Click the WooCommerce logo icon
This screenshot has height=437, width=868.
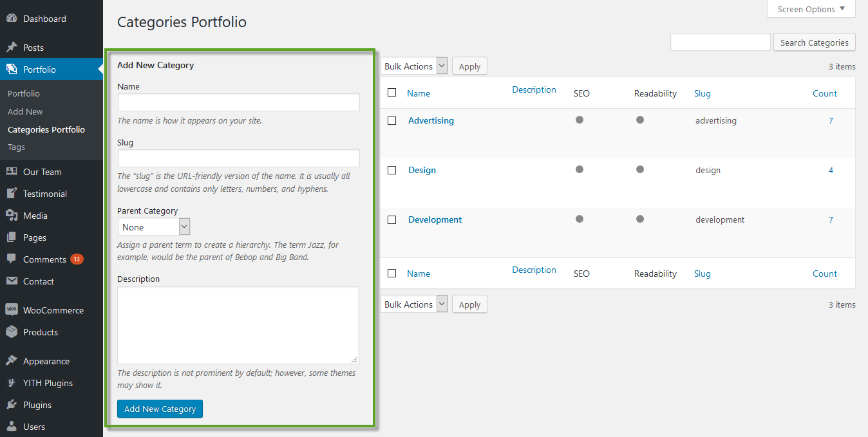click(12, 310)
